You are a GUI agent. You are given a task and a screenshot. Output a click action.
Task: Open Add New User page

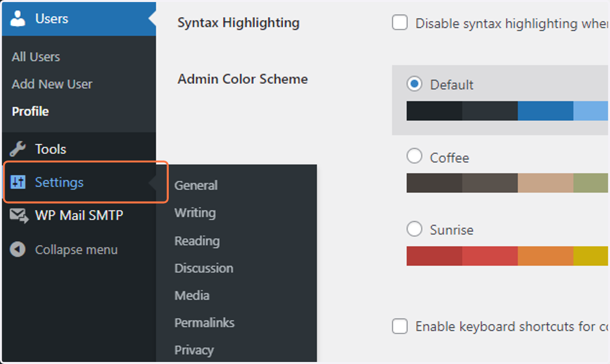coord(52,84)
